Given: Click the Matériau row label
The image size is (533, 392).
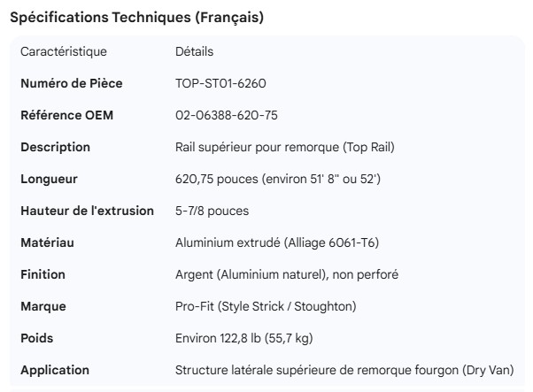Looking at the screenshot, I should (x=48, y=243).
